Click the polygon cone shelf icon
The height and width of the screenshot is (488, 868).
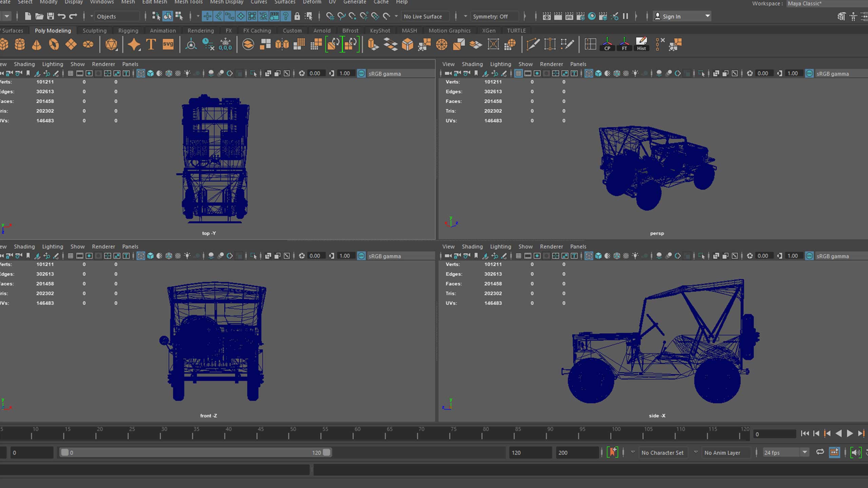pyautogui.click(x=37, y=44)
